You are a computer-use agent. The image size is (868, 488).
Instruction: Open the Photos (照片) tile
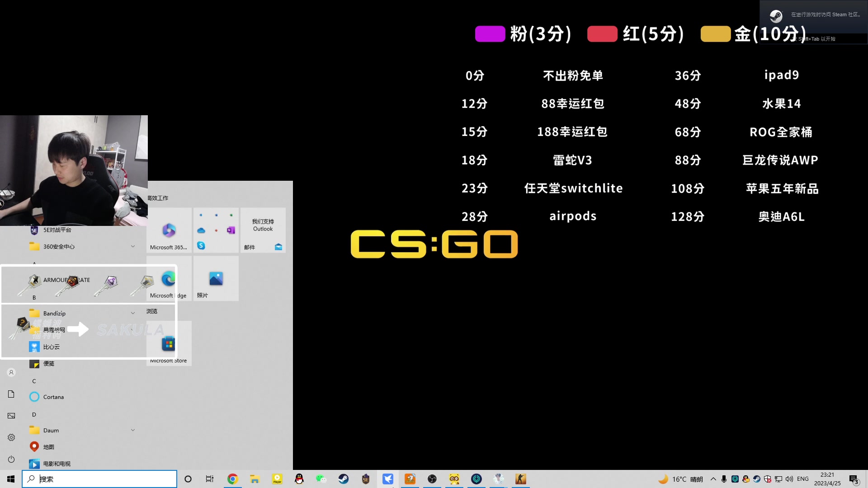[216, 279]
